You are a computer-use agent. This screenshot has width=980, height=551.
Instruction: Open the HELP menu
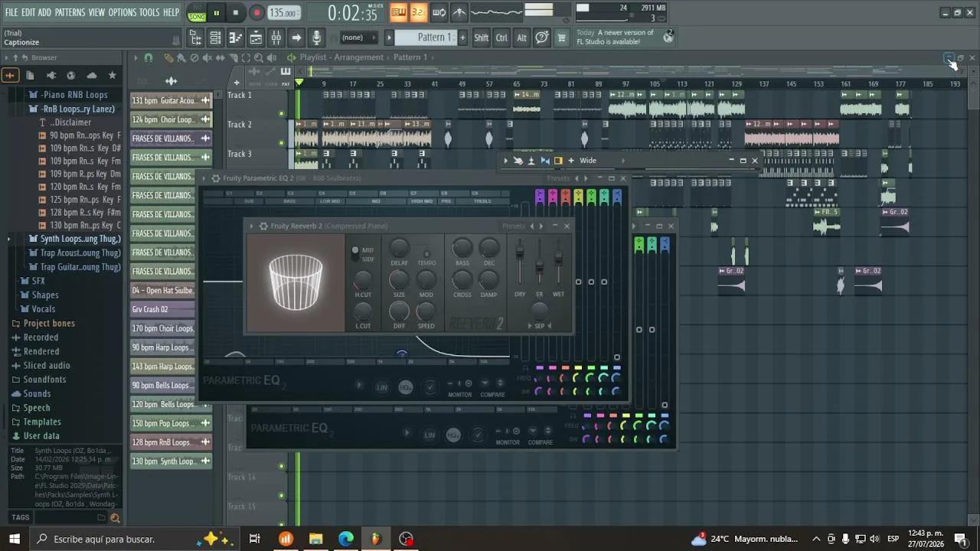(x=171, y=12)
